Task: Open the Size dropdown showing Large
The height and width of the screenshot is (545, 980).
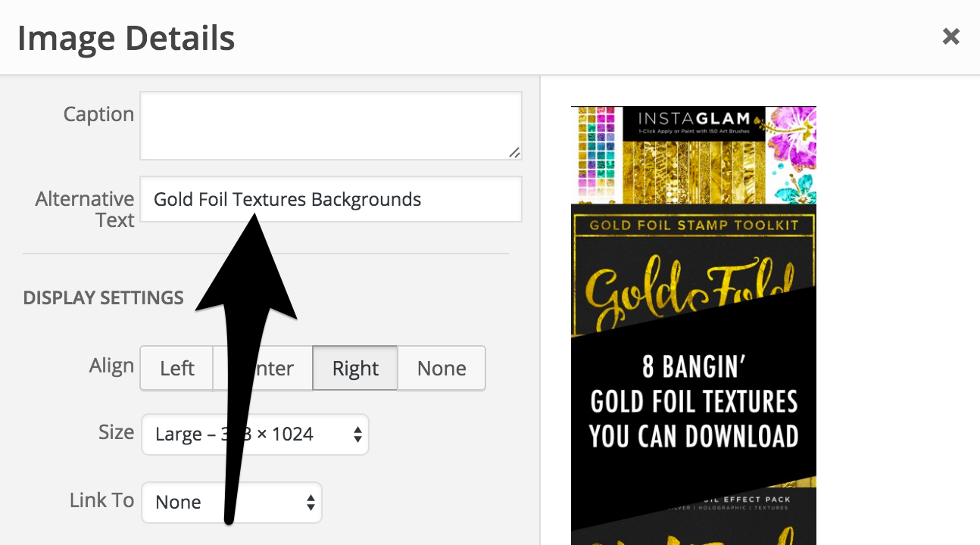Action: pyautogui.click(x=255, y=434)
